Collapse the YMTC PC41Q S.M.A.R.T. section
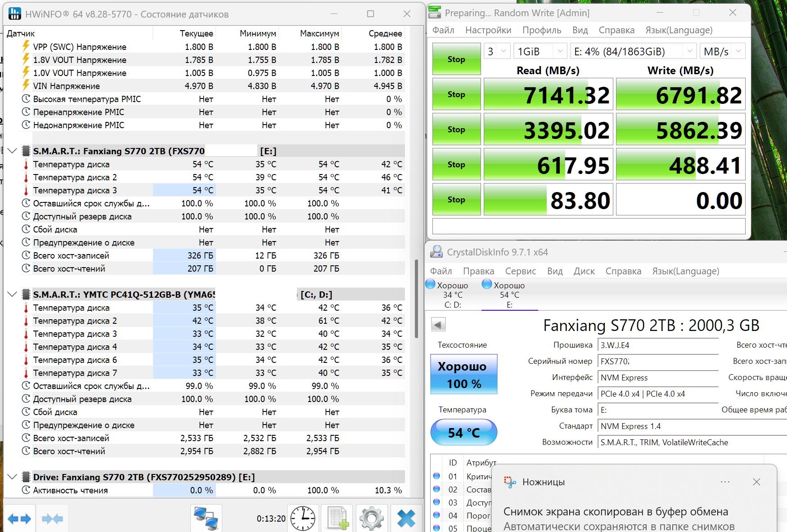Image resolution: width=787 pixels, height=532 pixels. 13,295
